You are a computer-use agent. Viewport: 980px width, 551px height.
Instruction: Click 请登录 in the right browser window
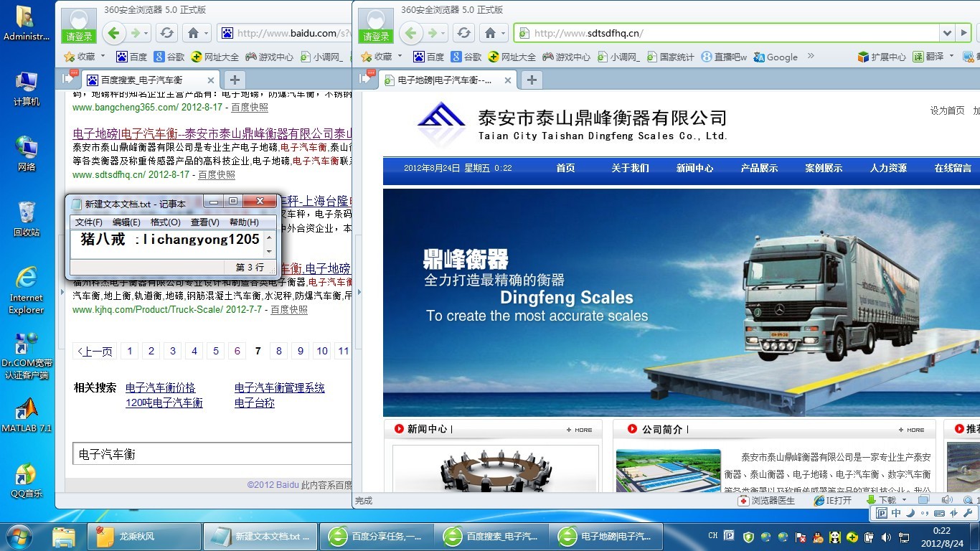click(x=376, y=37)
